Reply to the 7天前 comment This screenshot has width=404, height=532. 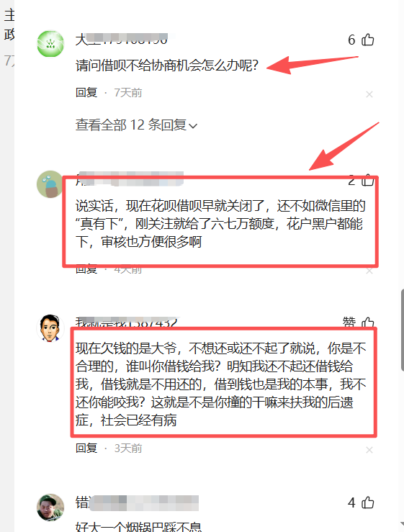[86, 92]
